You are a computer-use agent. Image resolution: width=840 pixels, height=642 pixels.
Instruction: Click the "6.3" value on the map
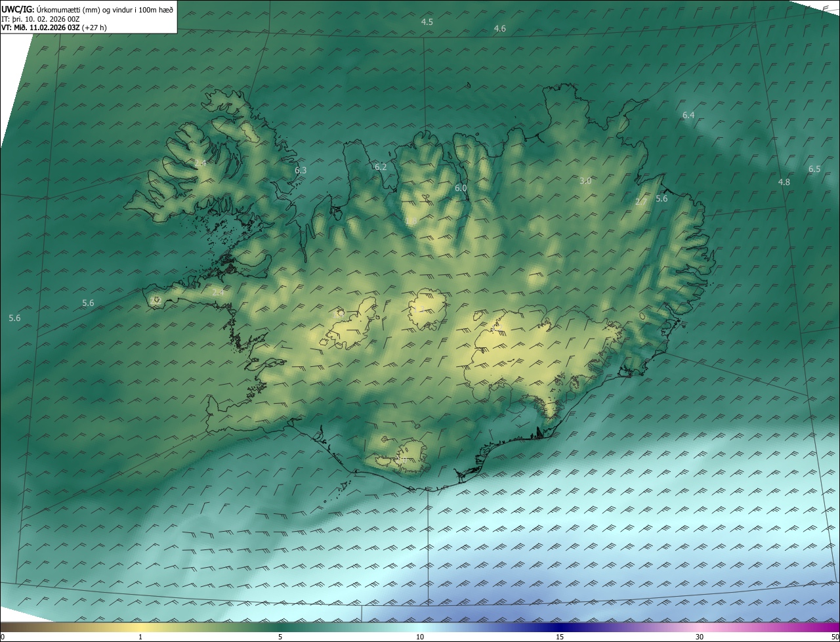(301, 171)
